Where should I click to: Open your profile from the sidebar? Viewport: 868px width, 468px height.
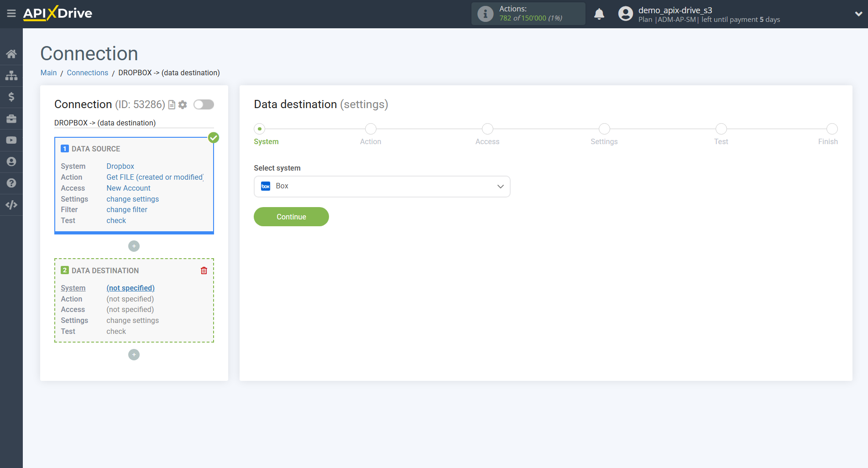click(x=11, y=161)
